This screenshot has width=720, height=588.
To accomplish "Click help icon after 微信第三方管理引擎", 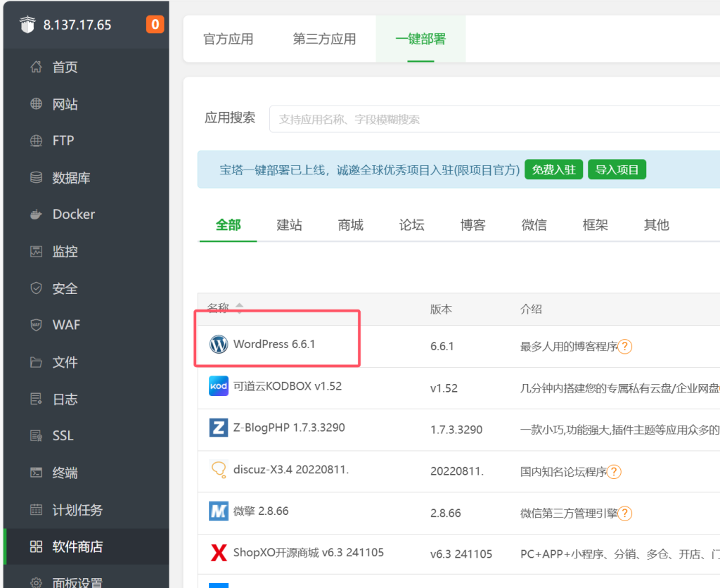I will point(624,513).
